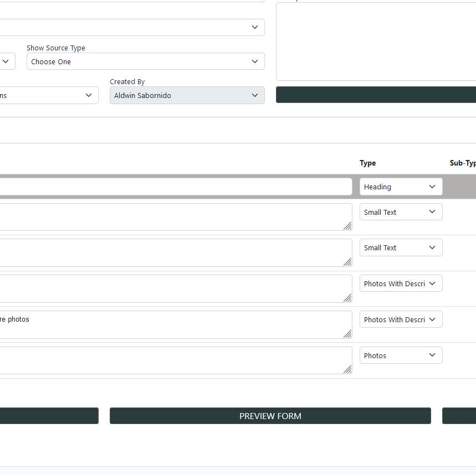Click the textarea beside the upper Small Text dropdown
The image size is (476, 475).
175,217
